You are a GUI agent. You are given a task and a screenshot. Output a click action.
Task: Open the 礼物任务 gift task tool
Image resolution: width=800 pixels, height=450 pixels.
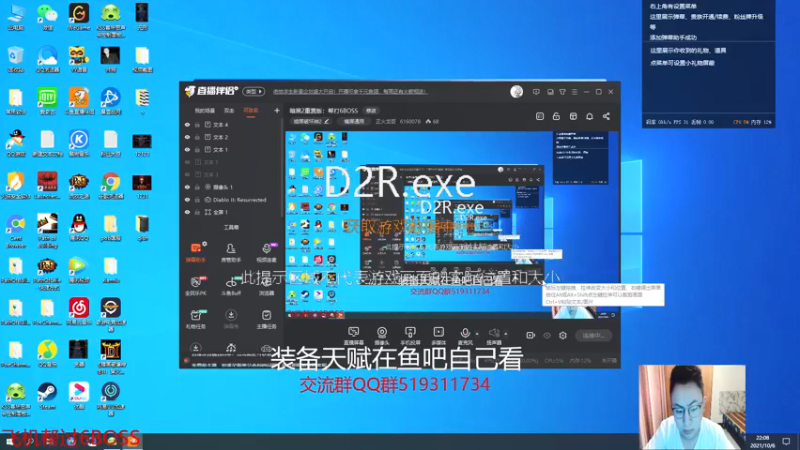196,319
